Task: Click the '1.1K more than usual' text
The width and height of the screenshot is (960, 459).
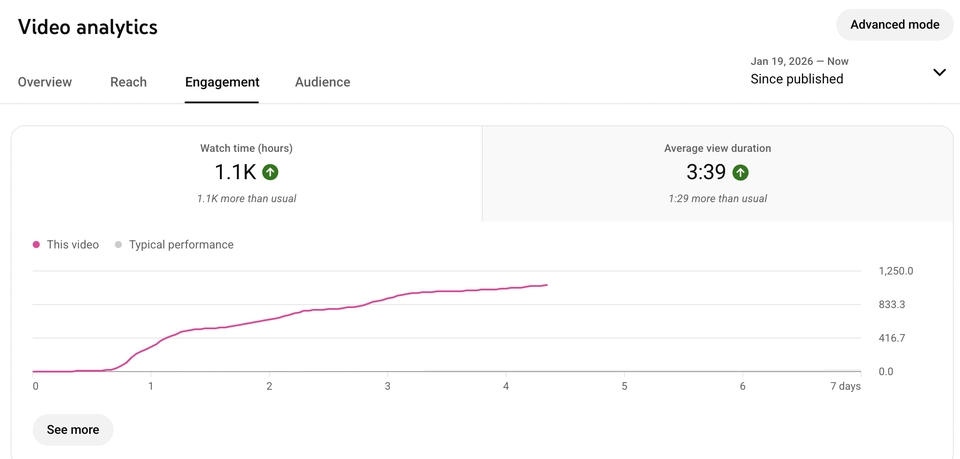Action: pos(246,199)
